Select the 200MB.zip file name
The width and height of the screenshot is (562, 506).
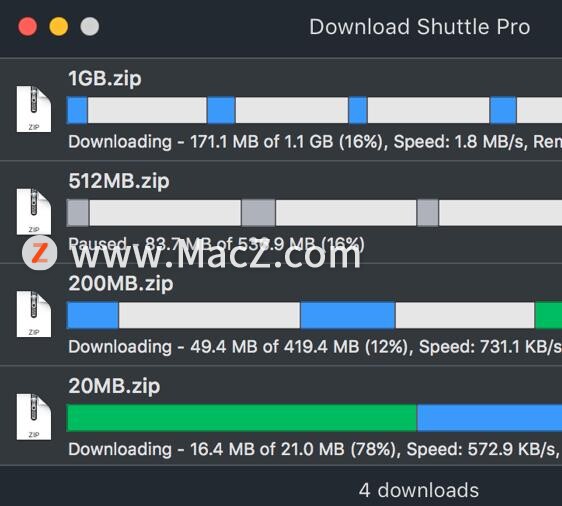121,283
